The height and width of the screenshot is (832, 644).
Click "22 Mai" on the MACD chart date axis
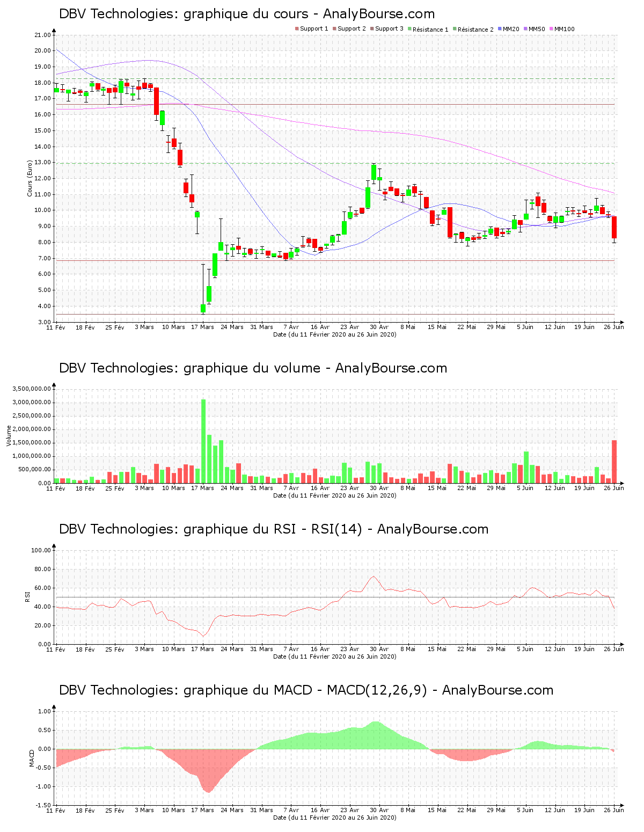[467, 810]
